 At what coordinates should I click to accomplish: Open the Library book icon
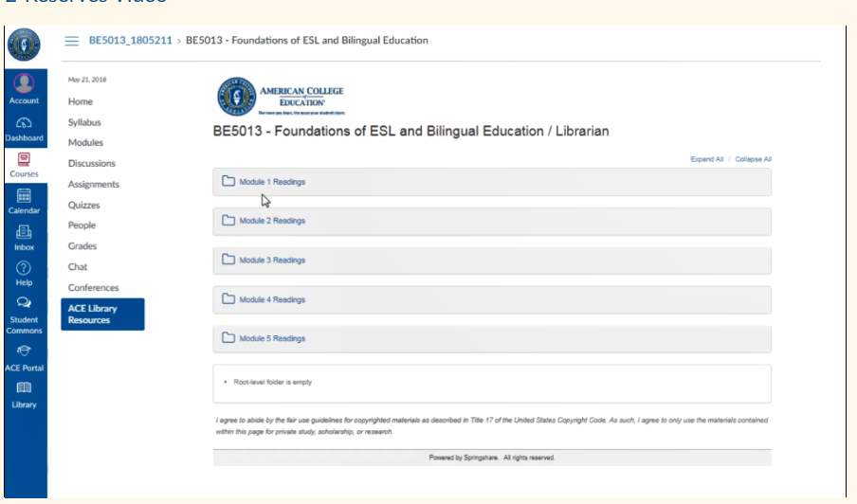24,387
